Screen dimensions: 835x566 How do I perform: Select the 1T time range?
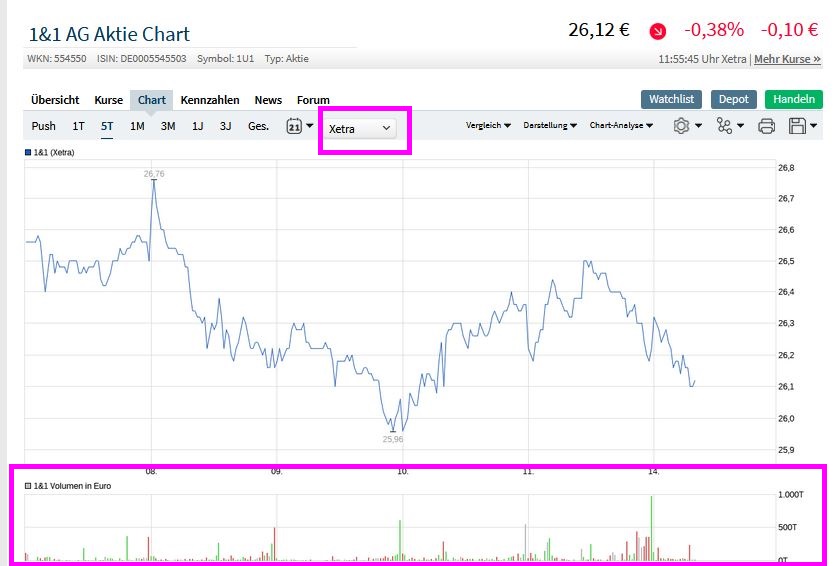78,126
